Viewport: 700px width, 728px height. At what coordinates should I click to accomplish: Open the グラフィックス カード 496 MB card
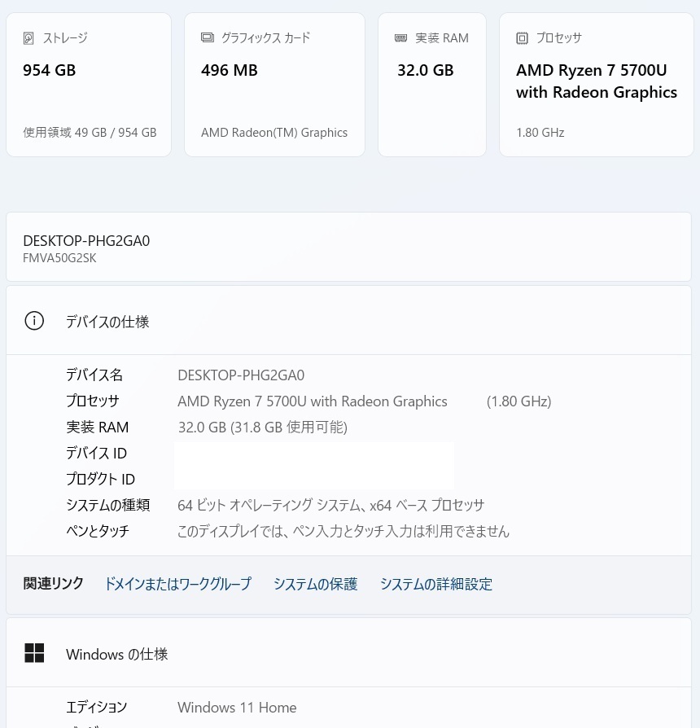(274, 85)
